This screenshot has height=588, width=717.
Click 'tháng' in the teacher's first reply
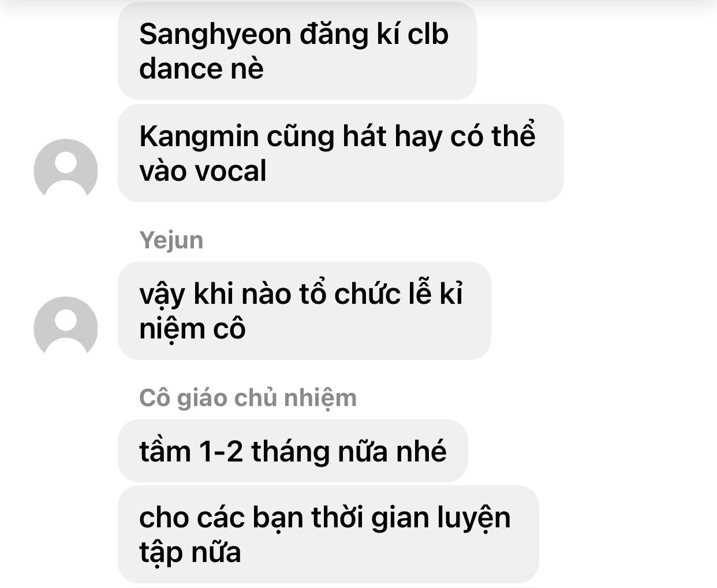point(290,452)
